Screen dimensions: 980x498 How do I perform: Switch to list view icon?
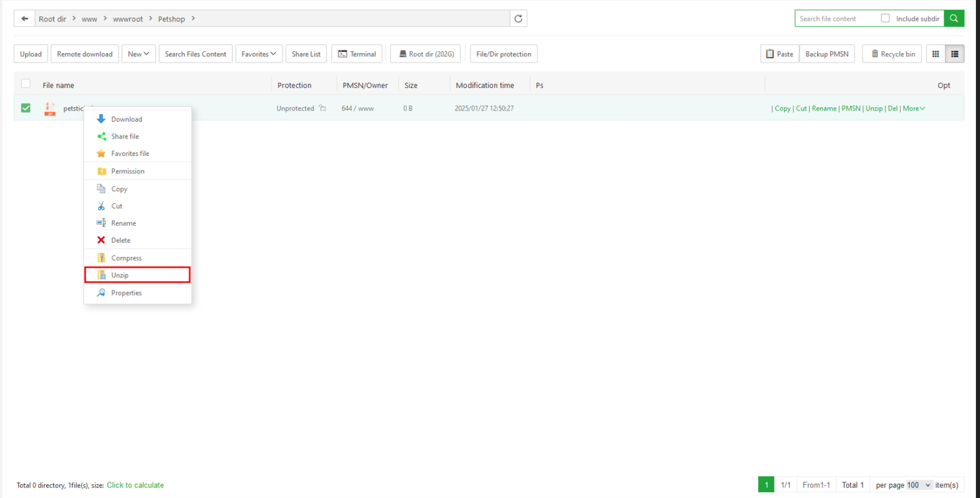coord(954,54)
